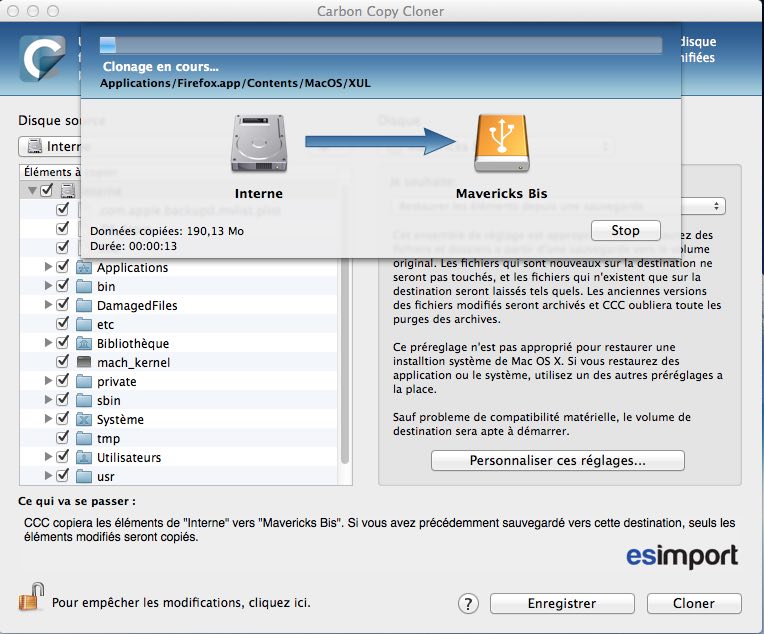Click the etc folder icon
This screenshot has width=764, height=634.
tap(84, 324)
